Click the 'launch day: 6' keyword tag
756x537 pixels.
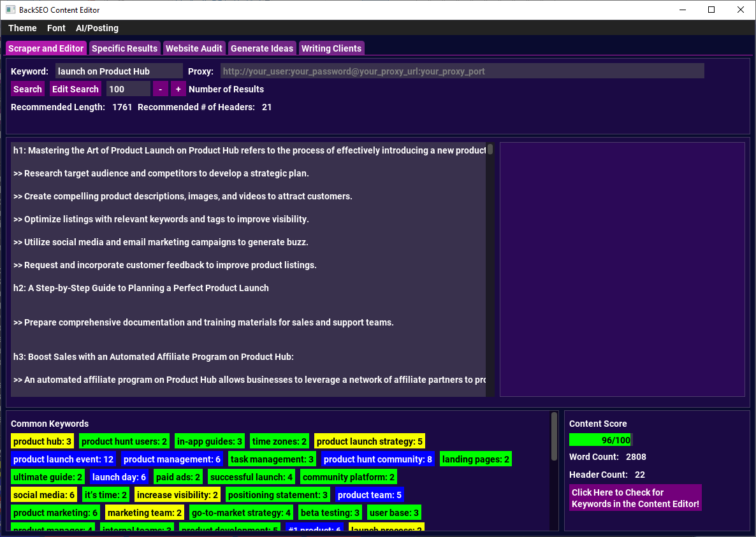[119, 477]
